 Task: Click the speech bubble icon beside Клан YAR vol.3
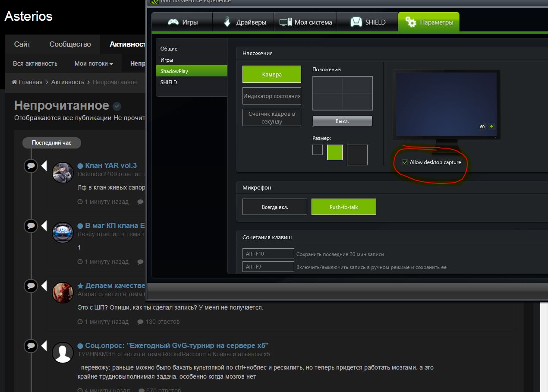(31, 166)
